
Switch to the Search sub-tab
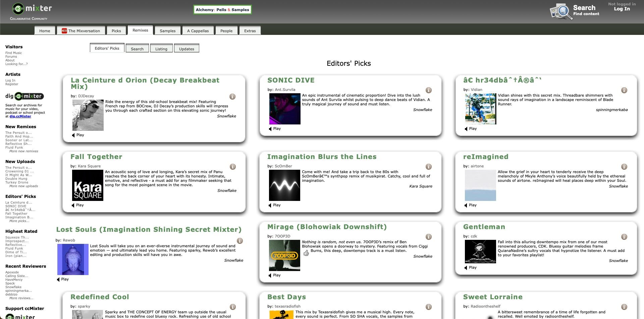tap(137, 49)
